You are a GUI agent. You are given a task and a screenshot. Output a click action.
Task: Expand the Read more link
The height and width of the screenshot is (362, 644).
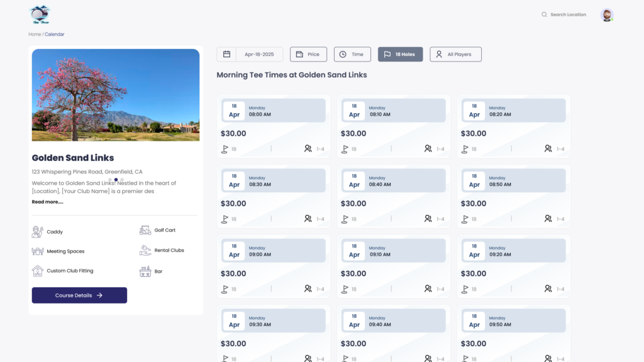click(x=47, y=202)
